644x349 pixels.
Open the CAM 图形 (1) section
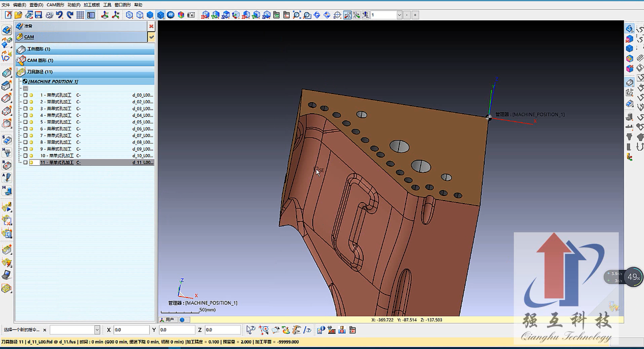point(85,60)
